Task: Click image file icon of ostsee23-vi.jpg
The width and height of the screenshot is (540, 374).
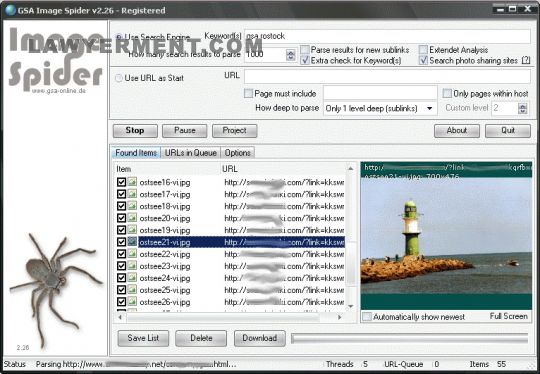Action: click(x=132, y=266)
